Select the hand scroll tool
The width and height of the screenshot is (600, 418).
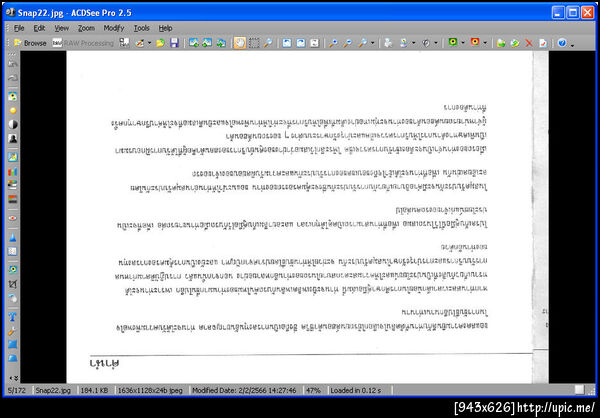pos(240,43)
